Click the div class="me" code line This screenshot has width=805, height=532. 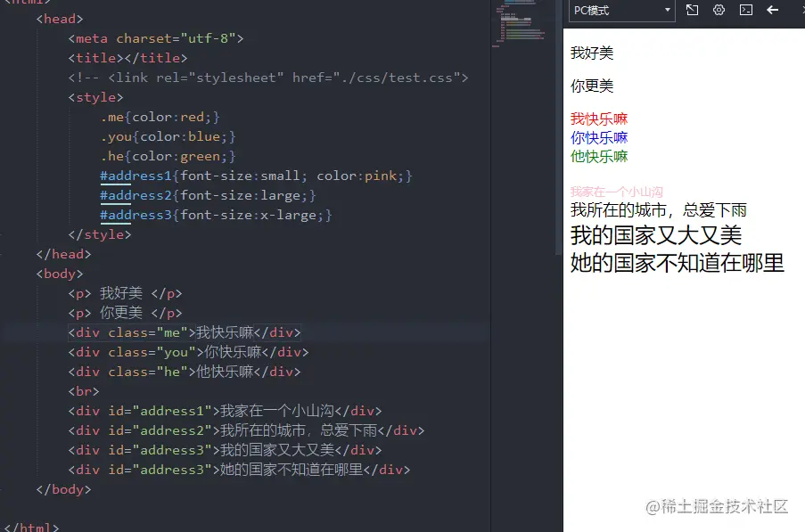click(x=185, y=332)
